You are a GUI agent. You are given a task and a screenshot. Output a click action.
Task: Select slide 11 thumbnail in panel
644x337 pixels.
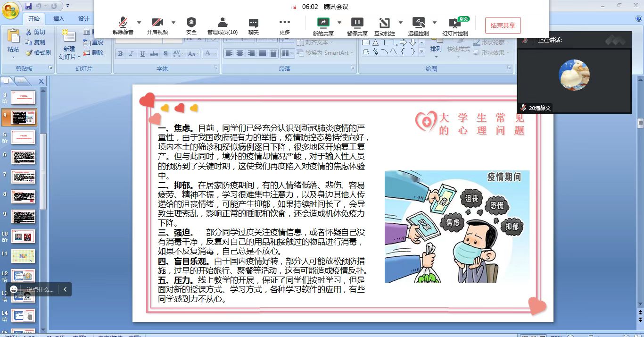[23, 256]
